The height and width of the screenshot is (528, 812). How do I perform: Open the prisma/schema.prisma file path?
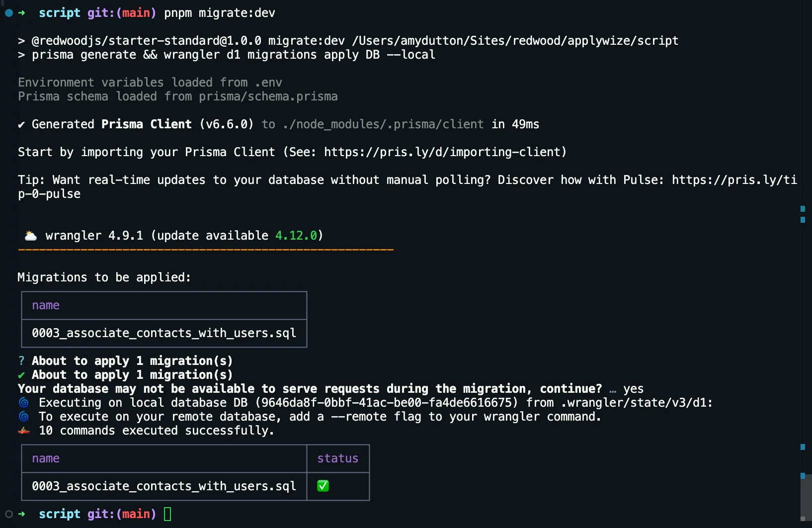268,96
